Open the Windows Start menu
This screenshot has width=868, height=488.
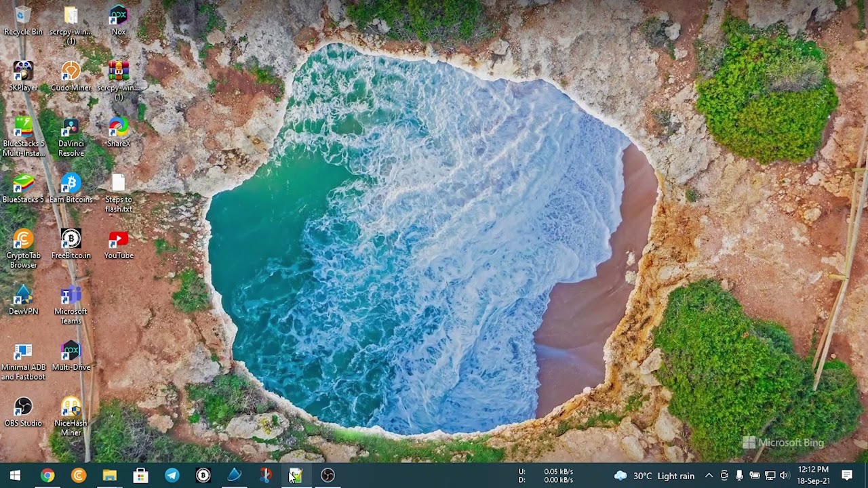15,475
